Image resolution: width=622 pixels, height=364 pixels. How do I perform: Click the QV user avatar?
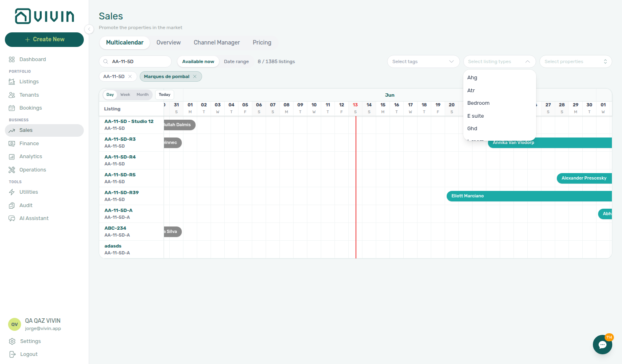pyautogui.click(x=15, y=324)
